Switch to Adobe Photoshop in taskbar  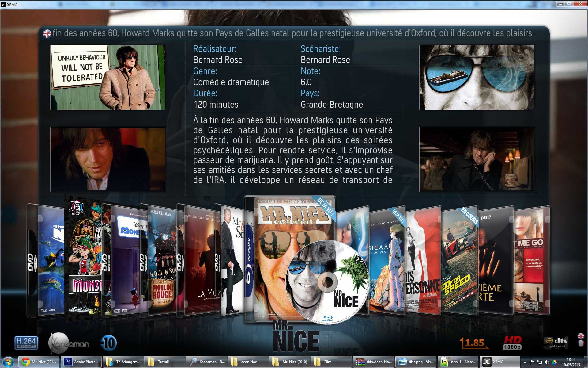point(81,362)
